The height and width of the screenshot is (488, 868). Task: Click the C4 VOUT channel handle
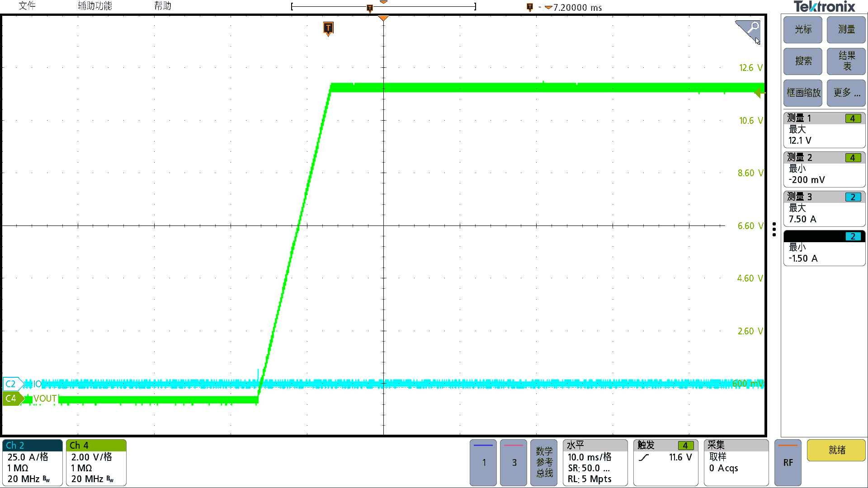click(11, 399)
